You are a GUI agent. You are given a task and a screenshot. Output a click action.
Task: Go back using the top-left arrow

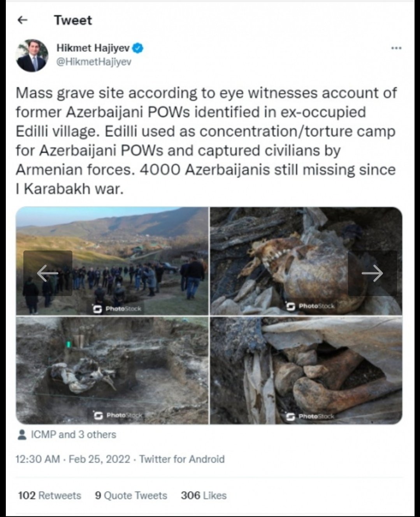pyautogui.click(x=23, y=20)
